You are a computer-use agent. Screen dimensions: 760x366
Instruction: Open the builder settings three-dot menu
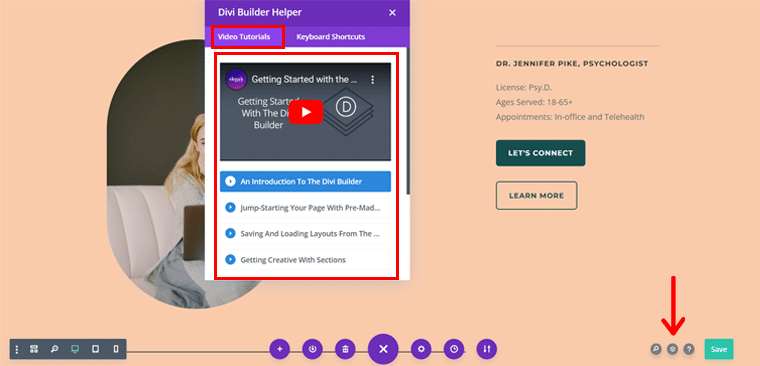pos(17,349)
